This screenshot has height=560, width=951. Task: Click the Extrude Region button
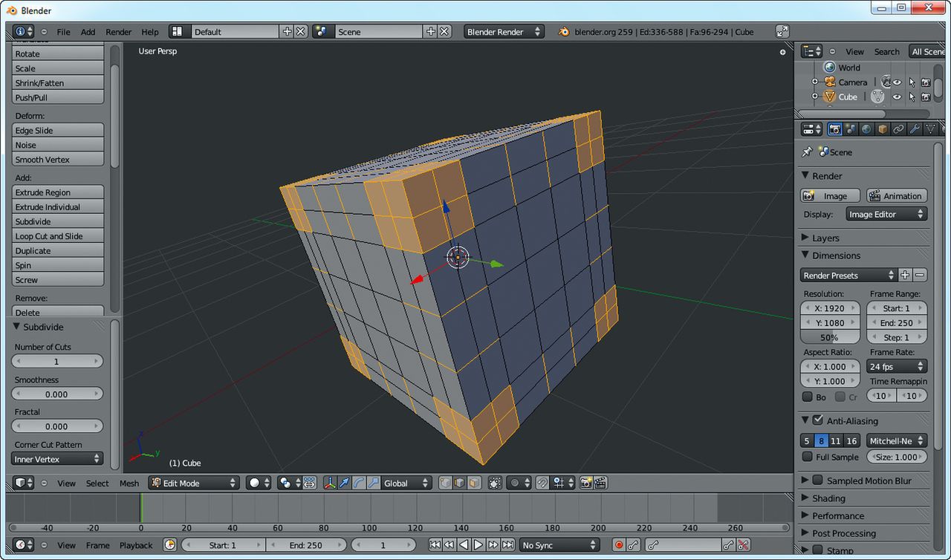(58, 192)
